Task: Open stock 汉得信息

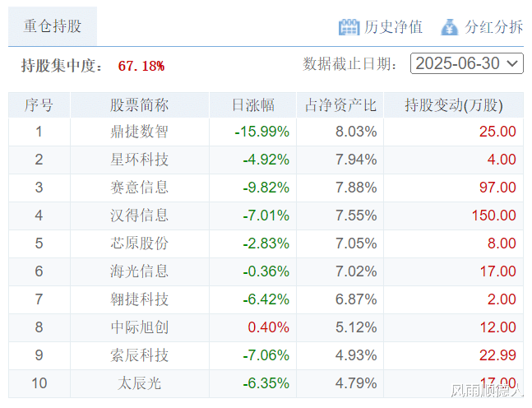Action: 140,216
